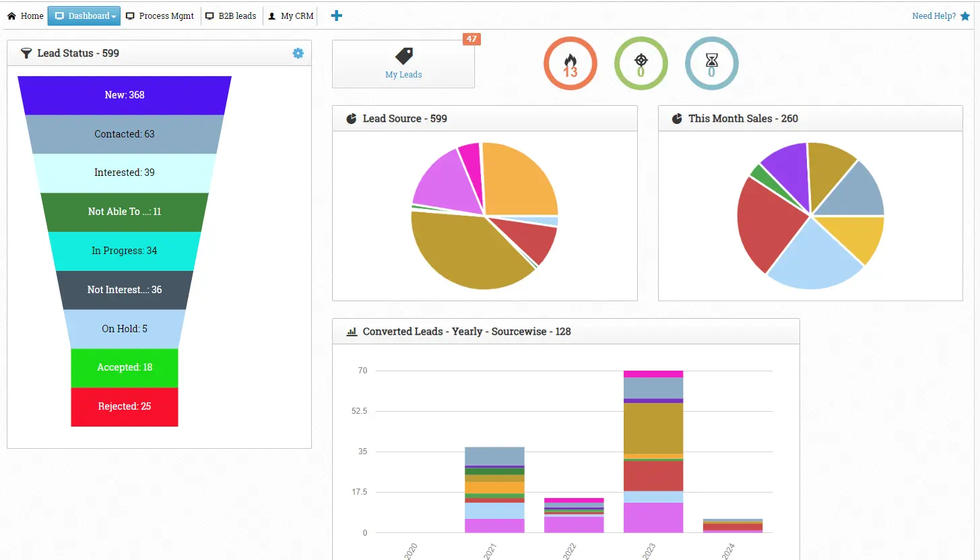The image size is (980, 560).
Task: Click the pie icon on This Month Sales header
Action: pyautogui.click(x=676, y=118)
